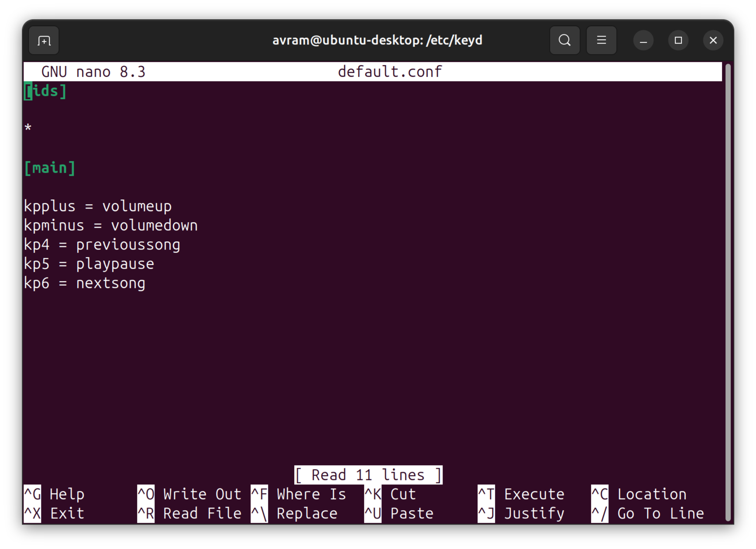
Task: Click the ^R Read File shortcut
Action: (189, 513)
